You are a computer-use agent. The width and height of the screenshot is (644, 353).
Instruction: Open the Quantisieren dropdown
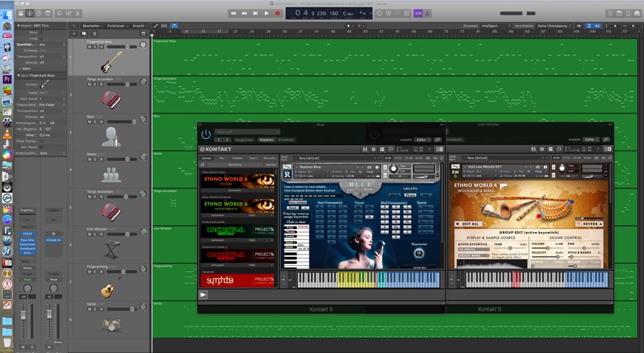[x=52, y=45]
